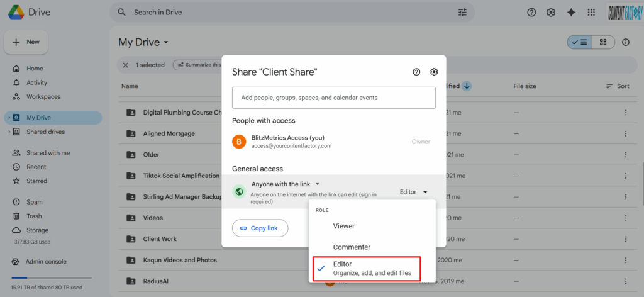Select the Viewer role option
Viewport: 644px width, 297px height.
pos(343,226)
